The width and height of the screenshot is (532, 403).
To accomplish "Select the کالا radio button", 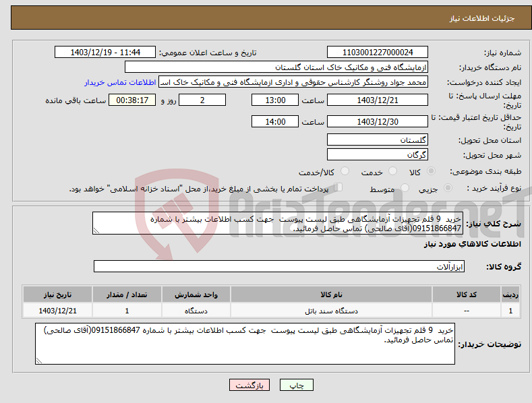I will tap(431, 171).
